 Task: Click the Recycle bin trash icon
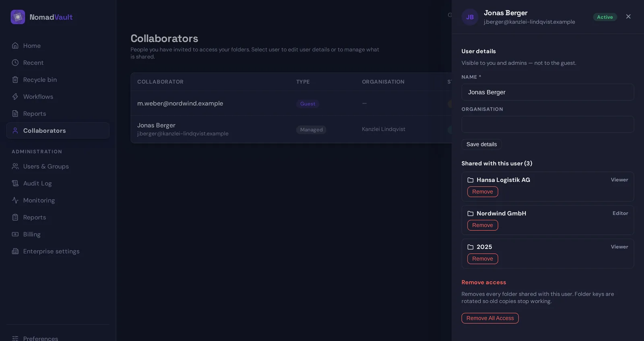15,80
